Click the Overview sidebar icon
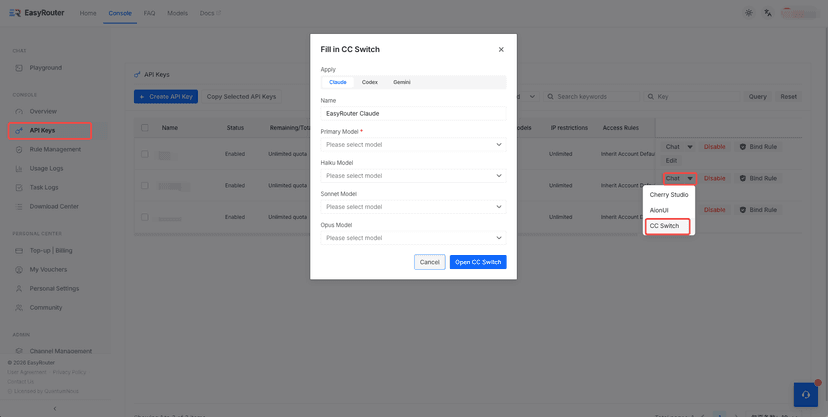The width and height of the screenshot is (828, 417). (19, 111)
